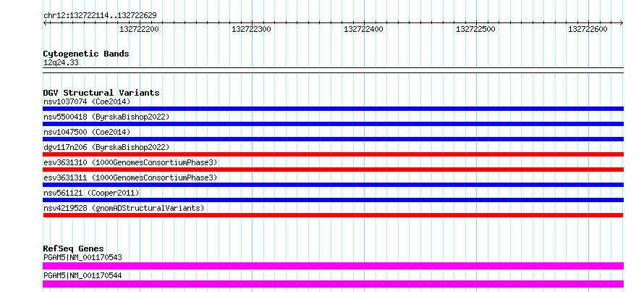
Task: Click the nsv561121 (Cooper2011) blue bar
Action: click(333, 200)
